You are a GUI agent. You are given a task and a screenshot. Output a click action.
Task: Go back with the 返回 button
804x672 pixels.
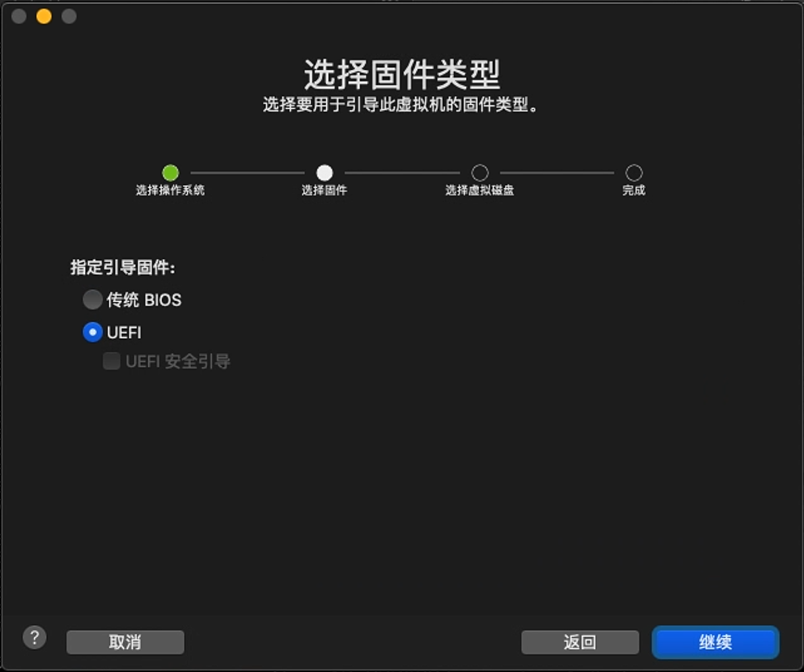point(580,642)
